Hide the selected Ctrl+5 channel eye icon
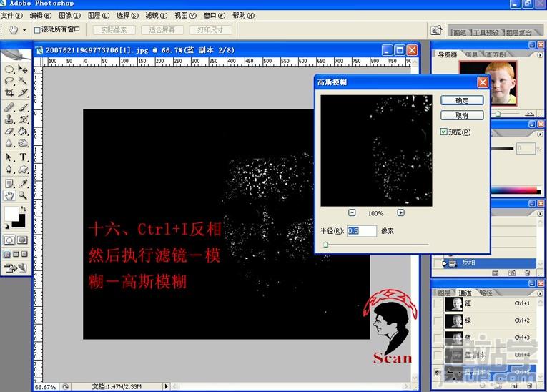 (x=438, y=373)
